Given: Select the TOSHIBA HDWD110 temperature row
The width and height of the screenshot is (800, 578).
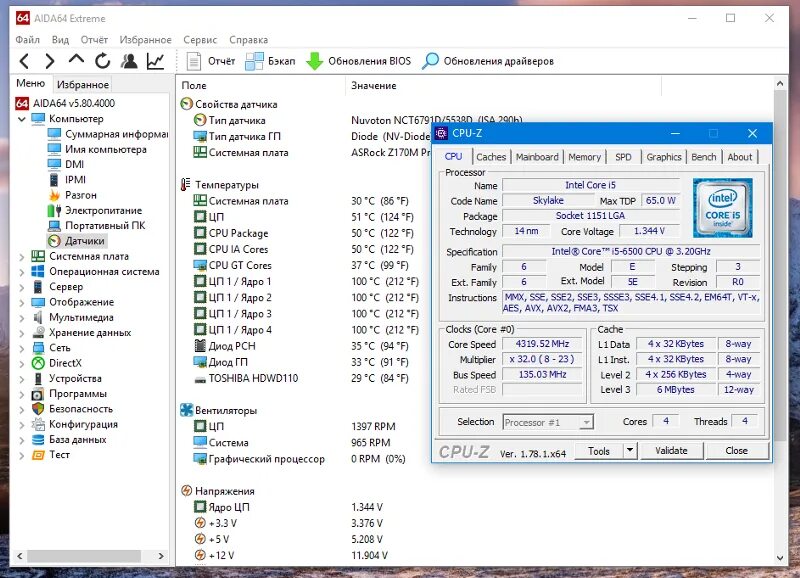Looking at the screenshot, I should click(301, 379).
